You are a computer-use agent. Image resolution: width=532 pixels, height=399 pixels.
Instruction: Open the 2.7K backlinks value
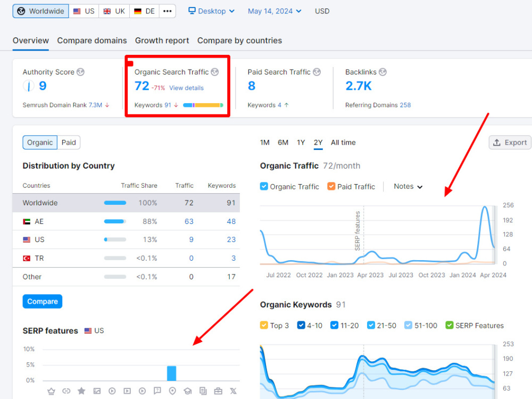pos(358,86)
